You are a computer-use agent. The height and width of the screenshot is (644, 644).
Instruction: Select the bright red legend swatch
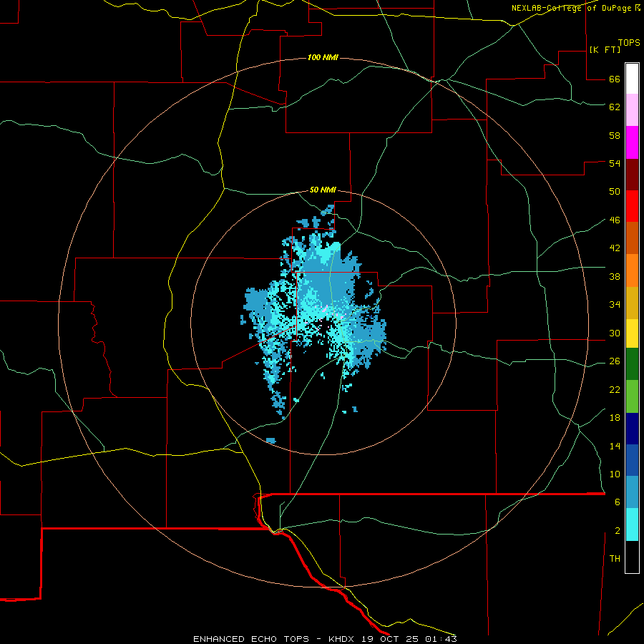632,206
